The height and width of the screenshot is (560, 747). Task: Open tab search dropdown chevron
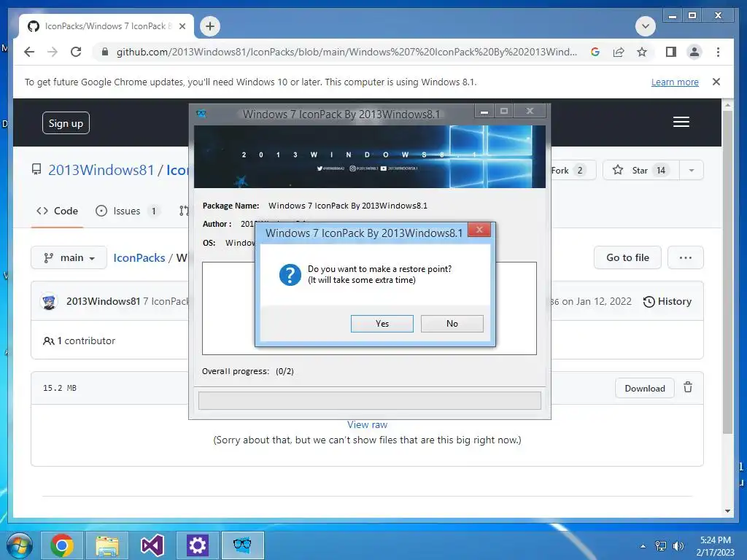coord(646,26)
